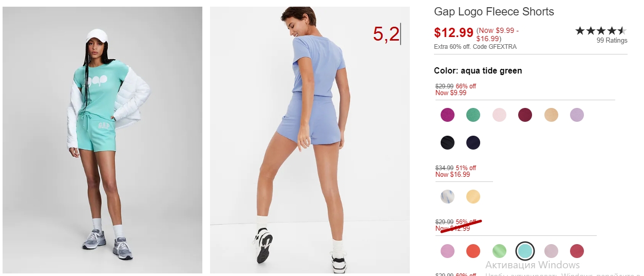Pick the rose red color swatch

coord(577,251)
